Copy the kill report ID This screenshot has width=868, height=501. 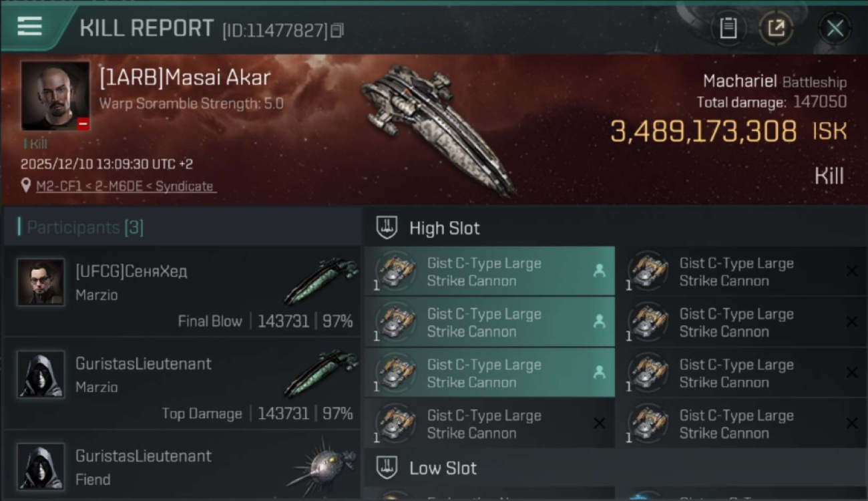pyautogui.click(x=337, y=30)
